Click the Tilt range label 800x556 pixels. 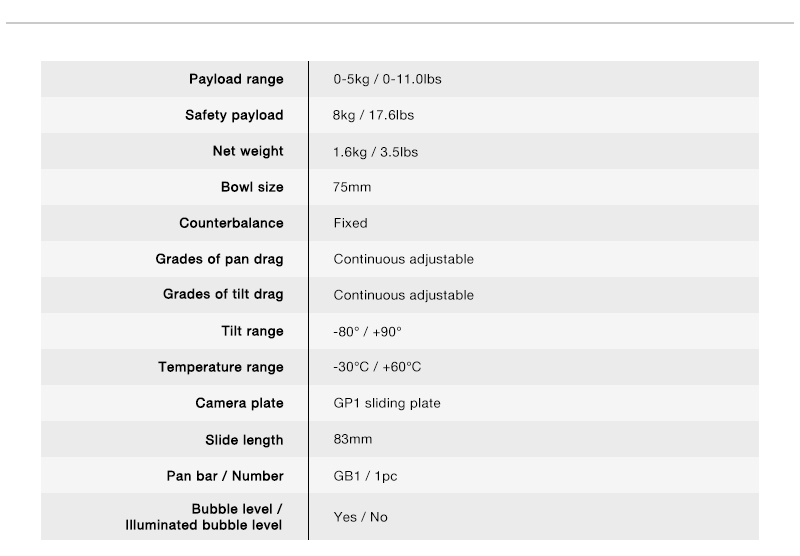253,331
